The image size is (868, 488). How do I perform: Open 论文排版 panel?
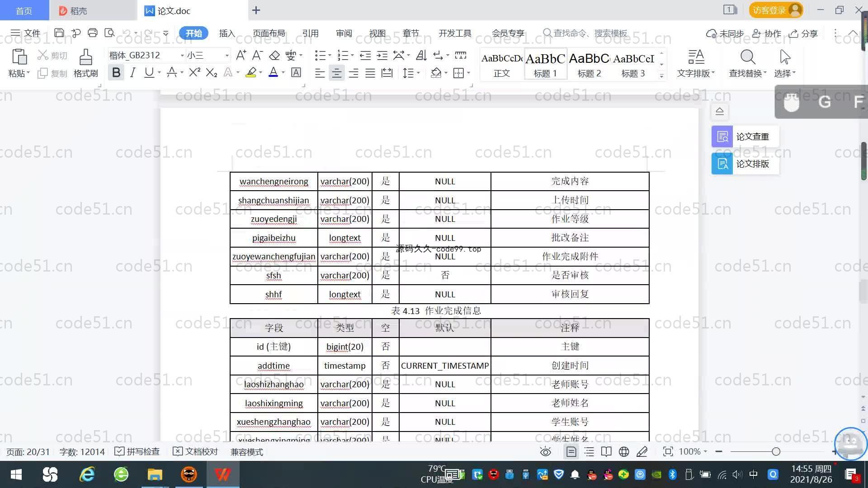point(745,164)
